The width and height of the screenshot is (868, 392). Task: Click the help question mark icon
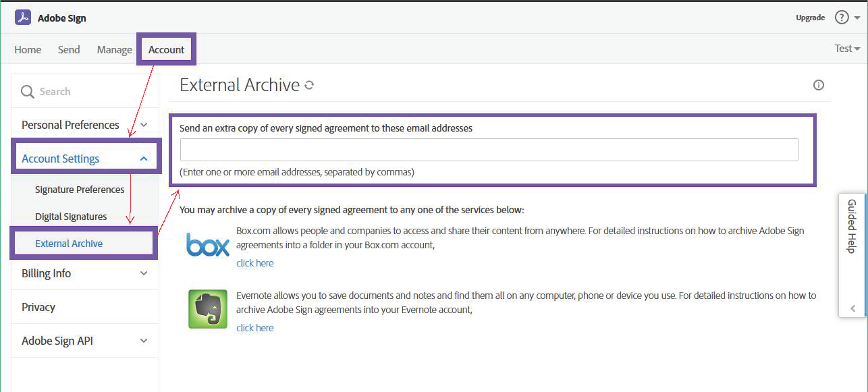842,17
